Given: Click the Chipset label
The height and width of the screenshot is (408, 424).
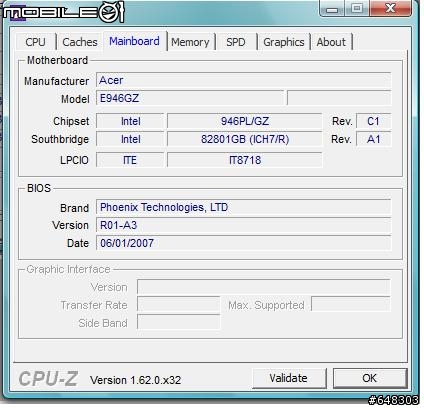Looking at the screenshot, I should [x=71, y=121].
